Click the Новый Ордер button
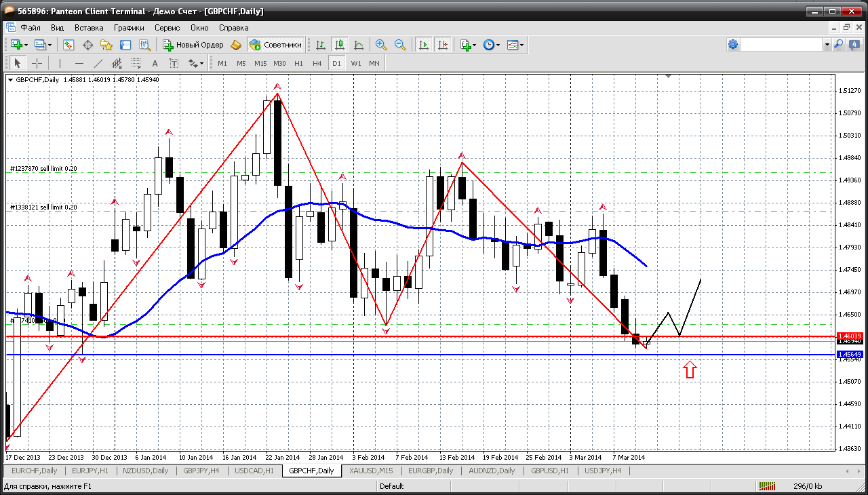This screenshot has height=495, width=868. [x=193, y=45]
